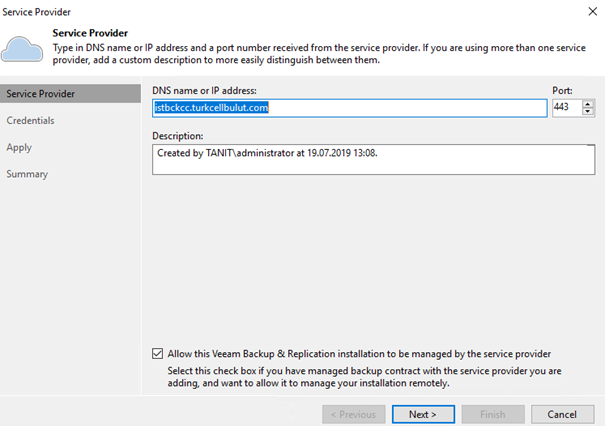Click the 'Select this check box' help text
The width and height of the screenshot is (605, 426).
coord(364,377)
